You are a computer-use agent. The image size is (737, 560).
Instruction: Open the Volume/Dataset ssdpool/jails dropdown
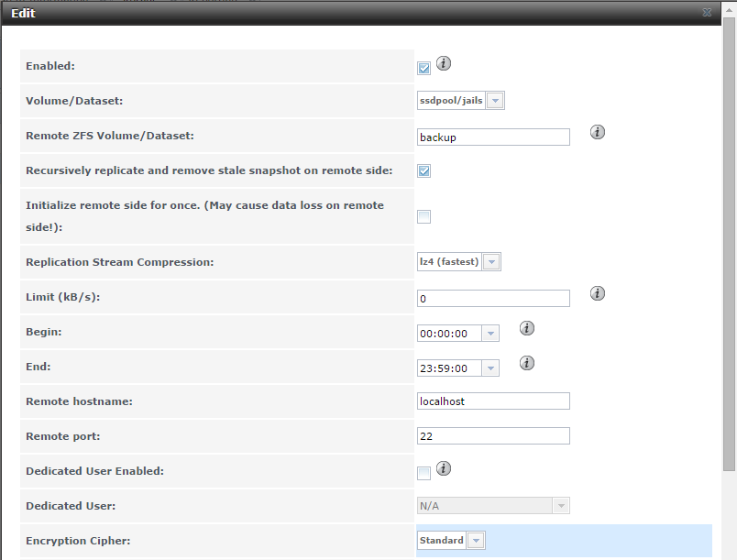pyautogui.click(x=494, y=101)
